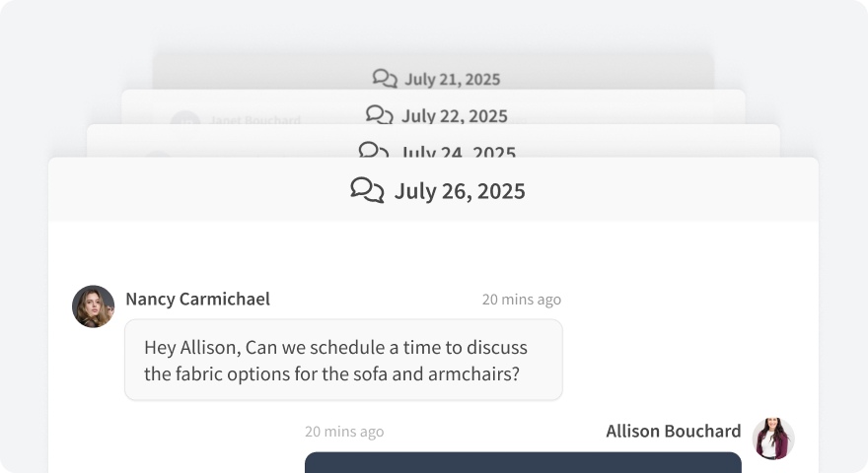Open the faded Janet Bouchard name

(254, 120)
